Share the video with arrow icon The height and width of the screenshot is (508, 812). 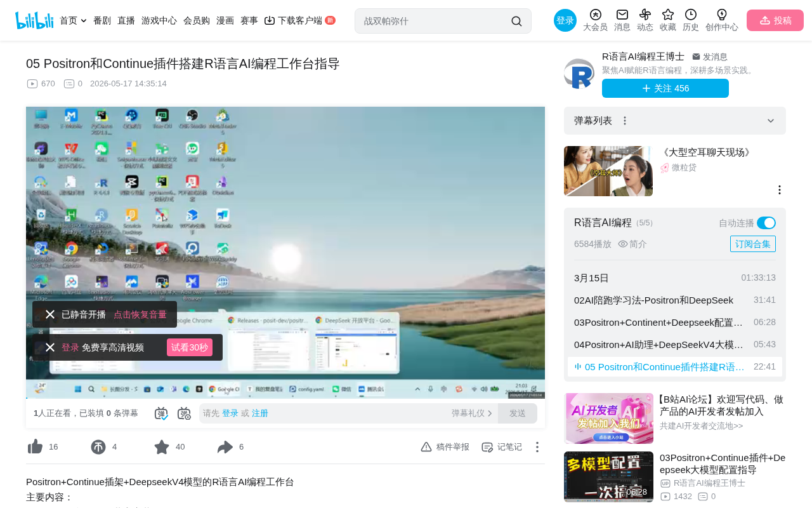[x=225, y=447]
